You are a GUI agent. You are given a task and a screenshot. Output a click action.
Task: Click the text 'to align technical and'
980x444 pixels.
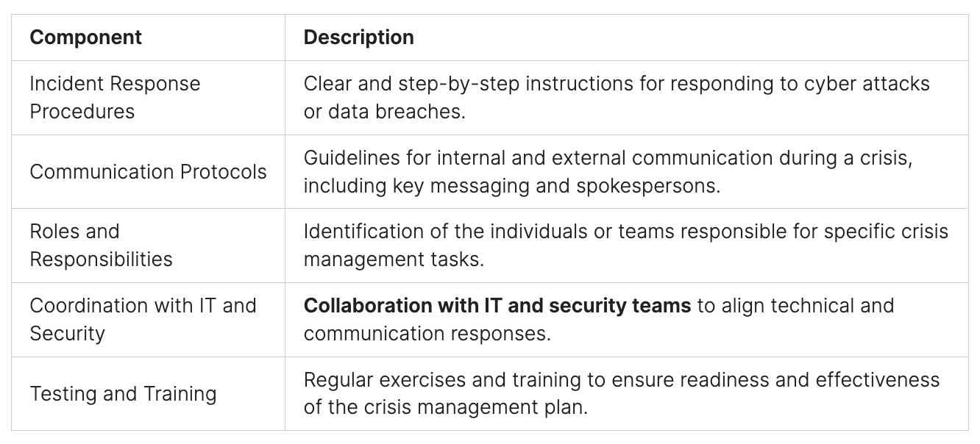tap(795, 305)
